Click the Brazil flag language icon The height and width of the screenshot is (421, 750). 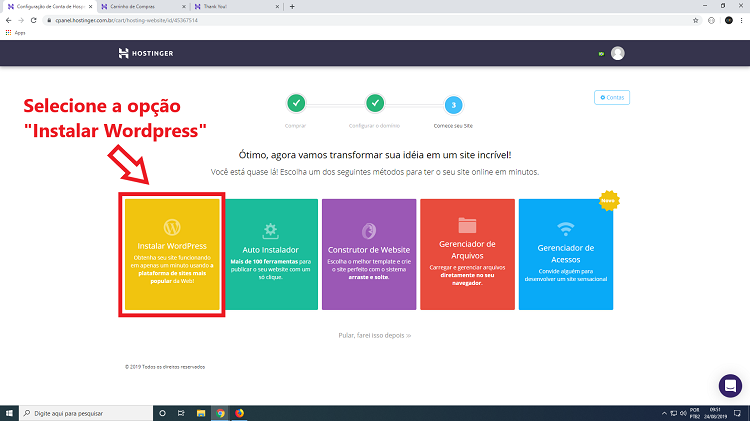pyautogui.click(x=601, y=54)
